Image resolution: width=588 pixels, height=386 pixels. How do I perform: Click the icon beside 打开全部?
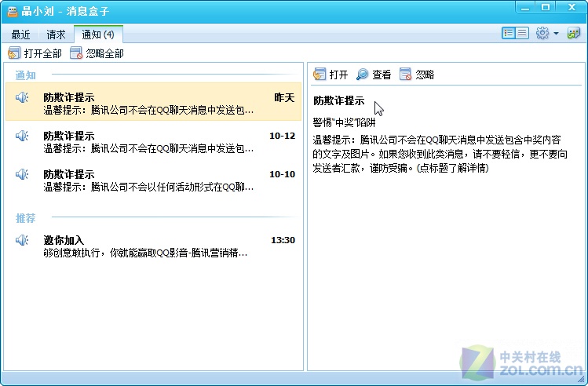[14, 53]
